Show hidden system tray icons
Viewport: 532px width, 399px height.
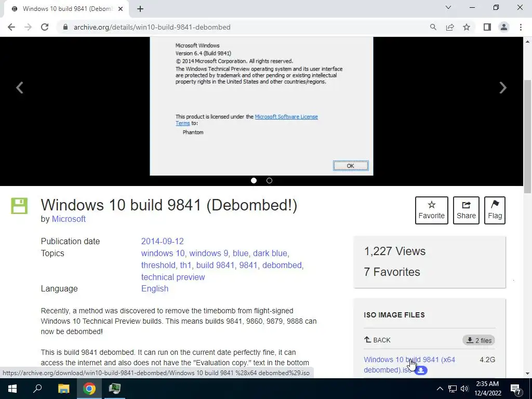point(440,389)
